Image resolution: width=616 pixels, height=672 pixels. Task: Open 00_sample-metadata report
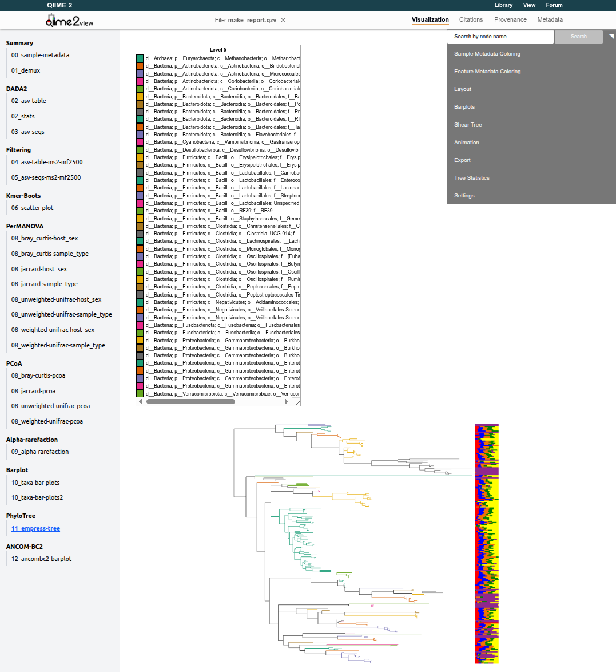[40, 56]
